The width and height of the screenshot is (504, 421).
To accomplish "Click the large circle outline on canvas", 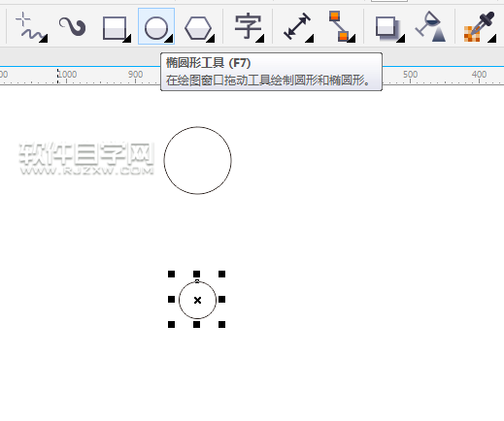I will tap(197, 127).
